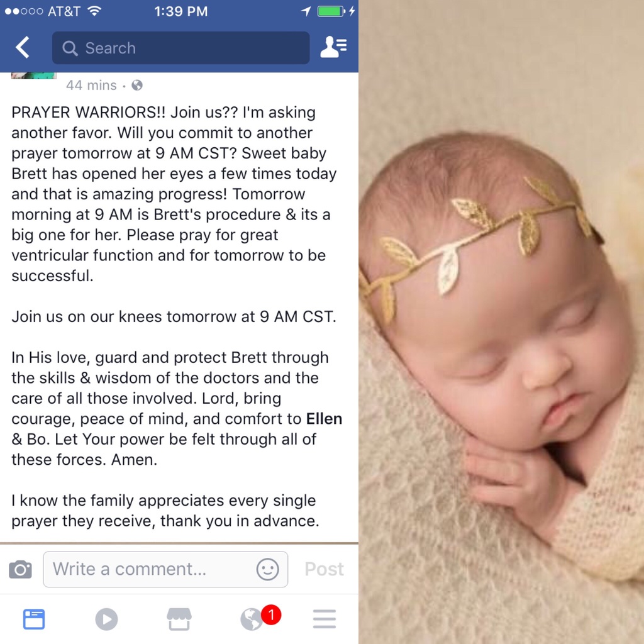644x644 pixels.
Task: Open the friends list icon
Action: click(333, 47)
